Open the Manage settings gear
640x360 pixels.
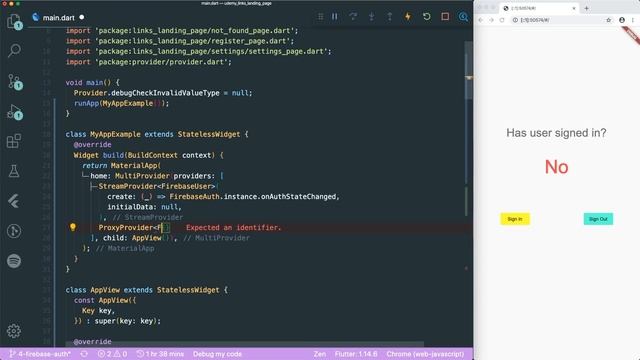[x=14, y=331]
